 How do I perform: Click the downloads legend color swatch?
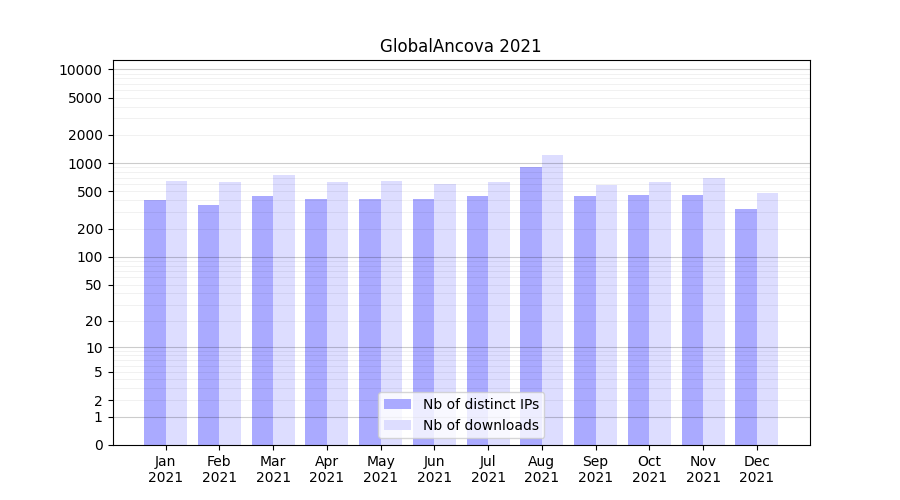coord(397,425)
